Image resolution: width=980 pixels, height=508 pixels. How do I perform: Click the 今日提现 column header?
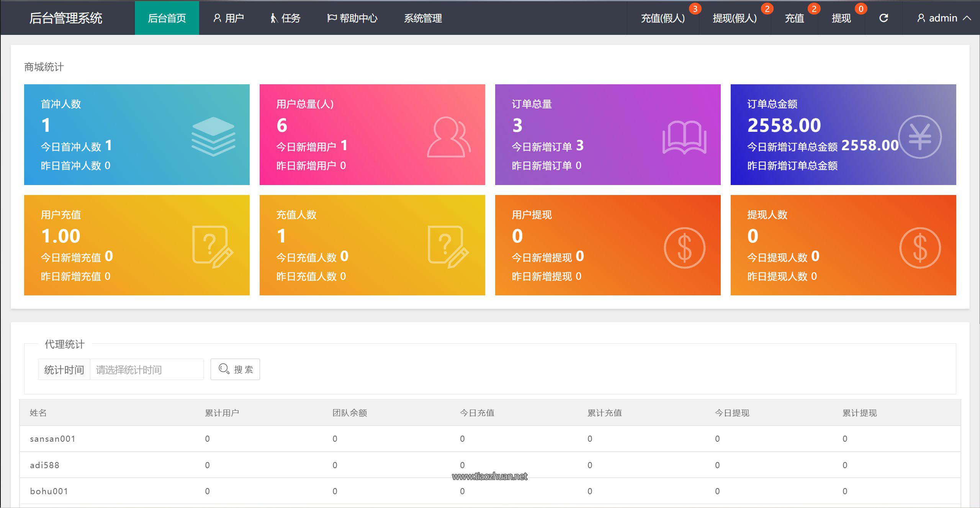tap(732, 413)
